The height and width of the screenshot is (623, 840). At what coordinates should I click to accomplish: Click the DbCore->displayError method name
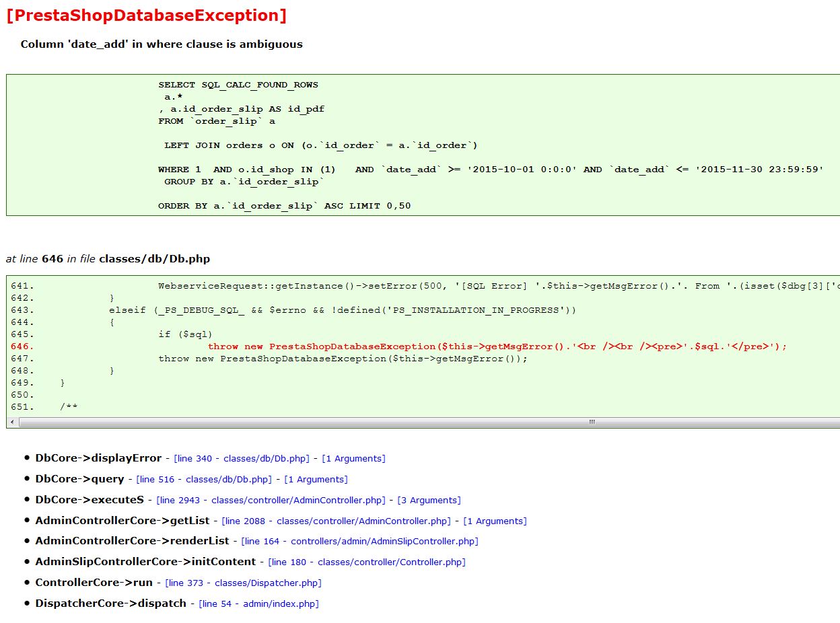point(98,458)
